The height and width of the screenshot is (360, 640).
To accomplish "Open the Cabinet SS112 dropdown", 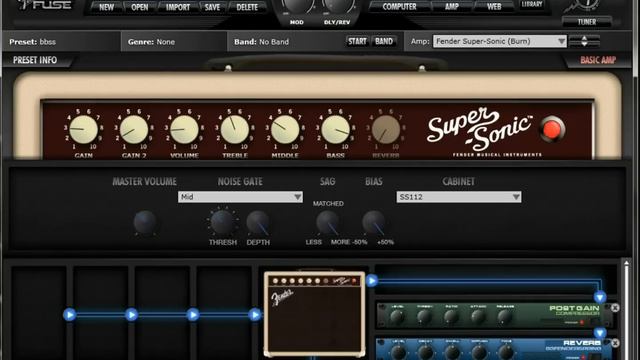I will [459, 197].
